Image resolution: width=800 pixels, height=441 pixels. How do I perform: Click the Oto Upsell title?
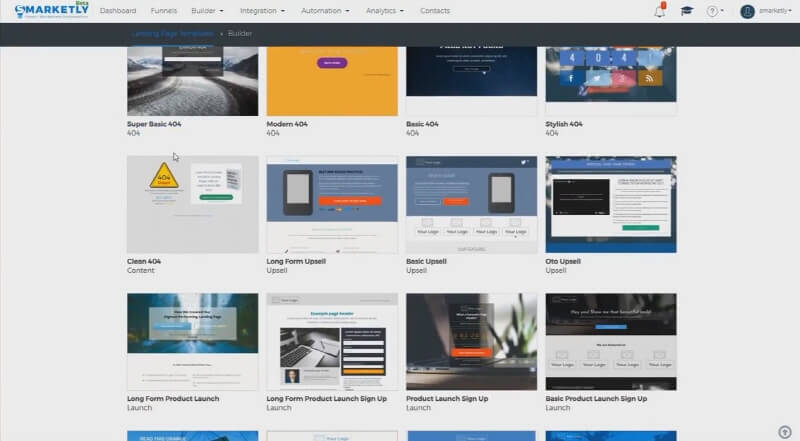(x=563, y=261)
